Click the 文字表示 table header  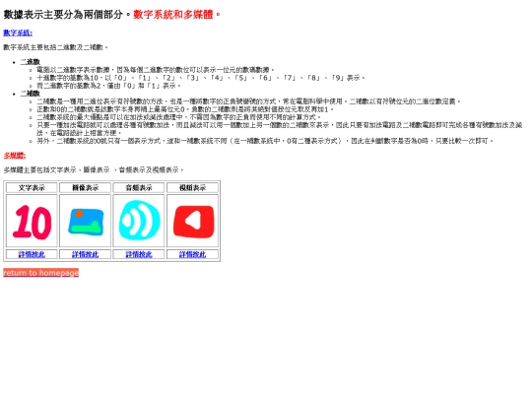pyautogui.click(x=32, y=187)
